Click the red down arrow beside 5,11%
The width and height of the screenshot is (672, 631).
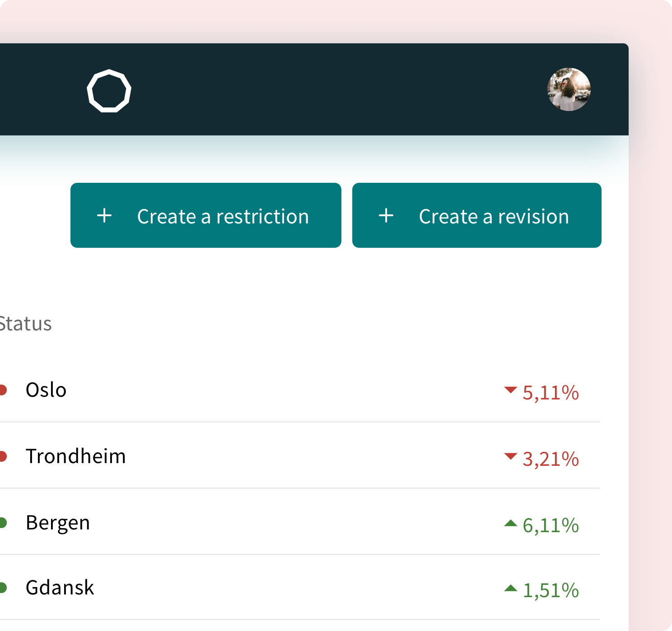(x=510, y=390)
